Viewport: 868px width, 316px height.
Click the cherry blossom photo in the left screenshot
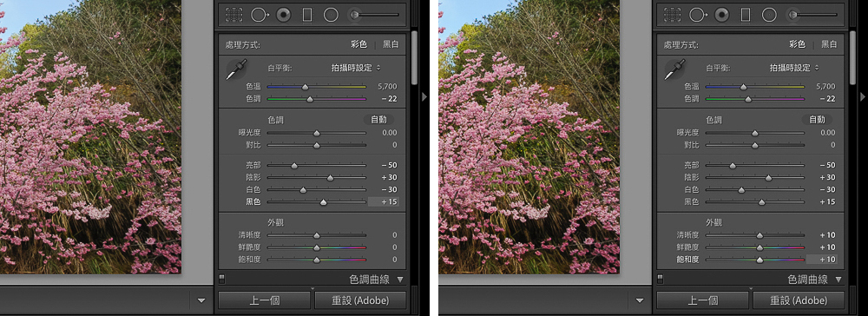pos(90,136)
